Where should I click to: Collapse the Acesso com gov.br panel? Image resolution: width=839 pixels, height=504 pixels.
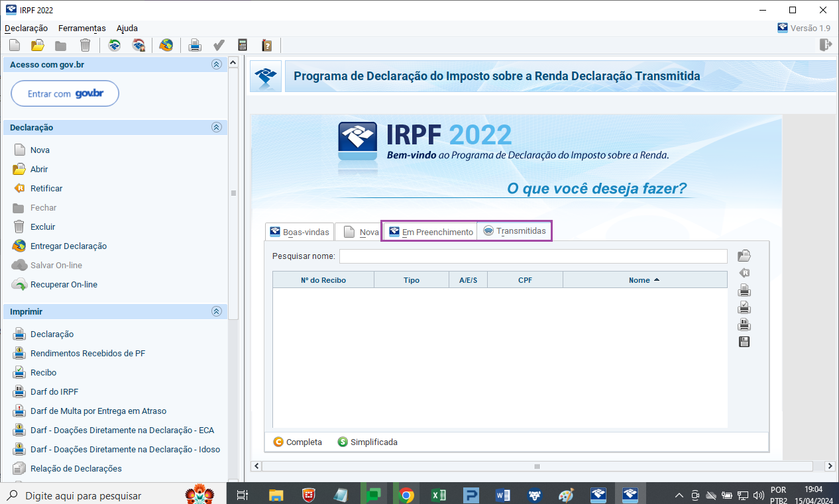click(x=216, y=64)
